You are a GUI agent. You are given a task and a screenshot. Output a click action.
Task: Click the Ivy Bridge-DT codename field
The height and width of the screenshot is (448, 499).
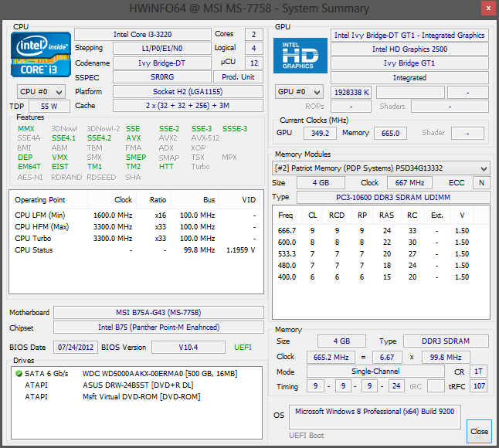tap(162, 63)
